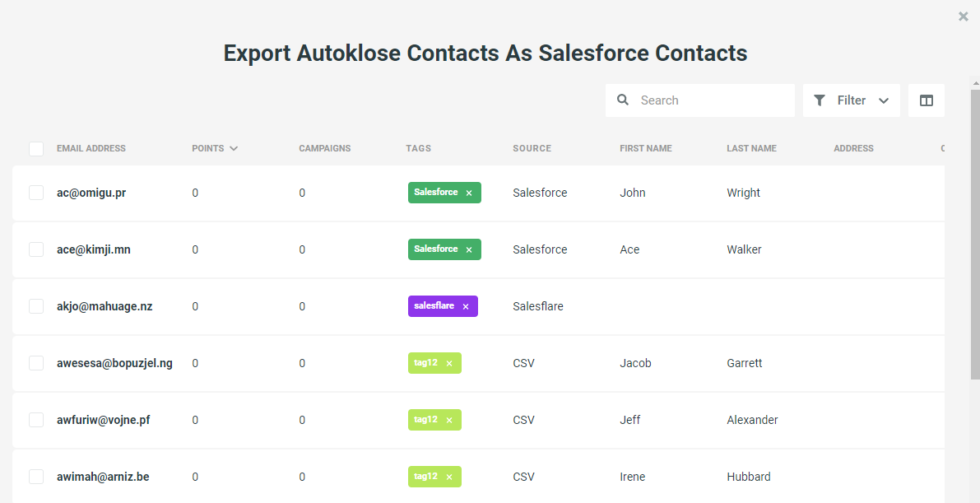Check the awesesa@bopuzjel.ng row checkbox
980x503 pixels.
tap(36, 363)
